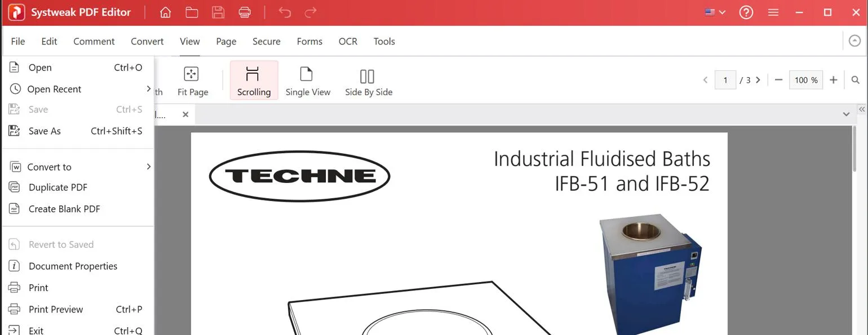Image resolution: width=868 pixels, height=335 pixels.
Task: Open Document Properties from the menu
Action: point(78,266)
